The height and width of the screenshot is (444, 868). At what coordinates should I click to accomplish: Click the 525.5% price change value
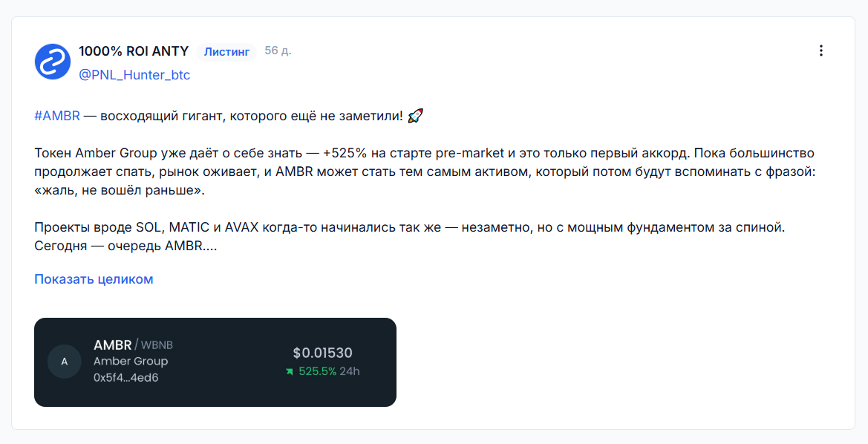coord(317,371)
